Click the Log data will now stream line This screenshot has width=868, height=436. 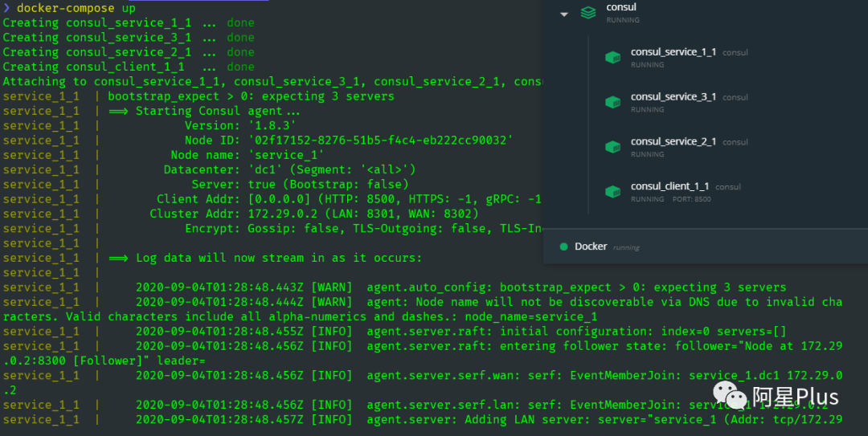264,258
